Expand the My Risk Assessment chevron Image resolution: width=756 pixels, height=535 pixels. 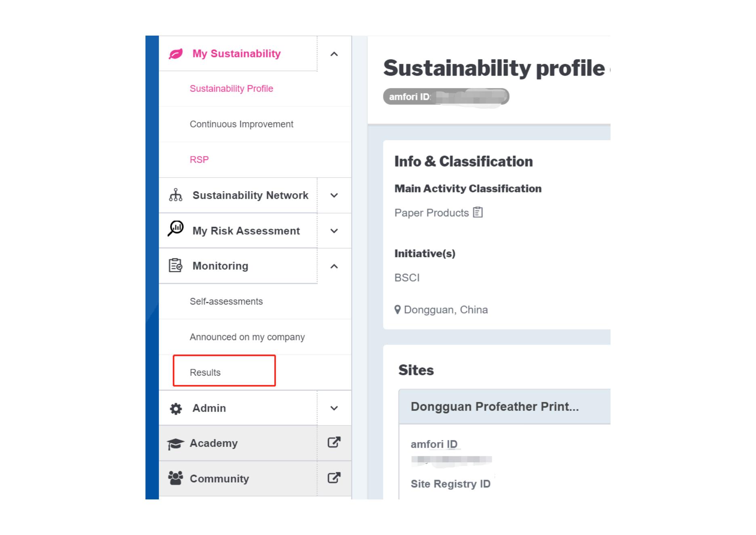[x=334, y=231]
